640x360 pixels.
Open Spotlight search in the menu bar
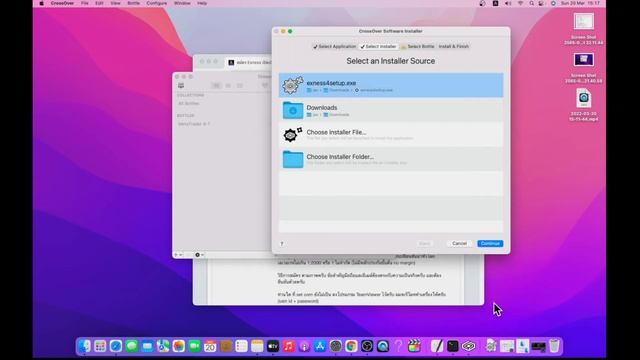point(531,3)
